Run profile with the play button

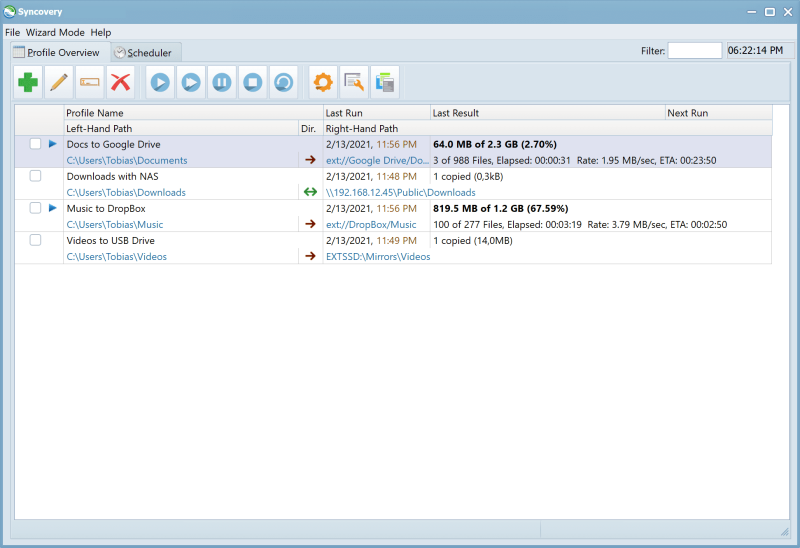coord(160,82)
